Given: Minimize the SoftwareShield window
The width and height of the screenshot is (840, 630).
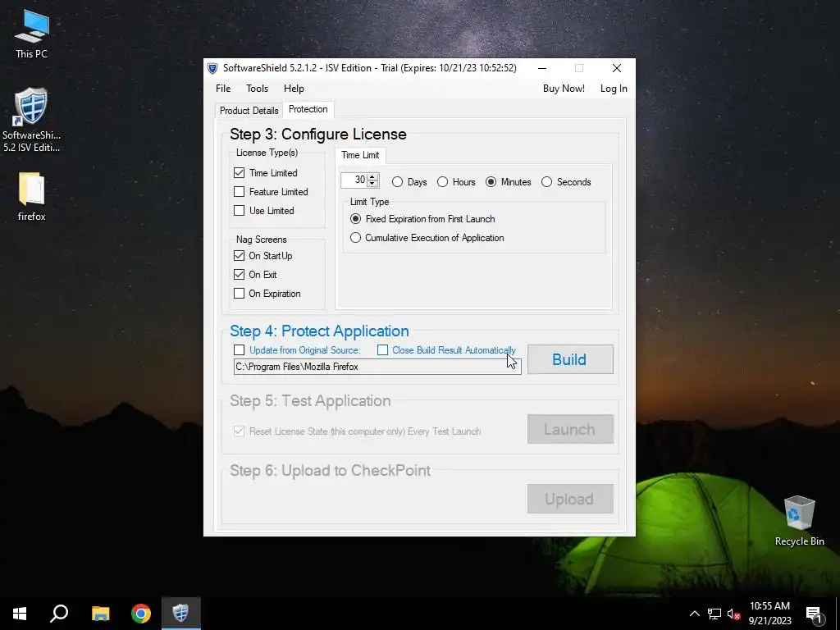Looking at the screenshot, I should 542,69.
